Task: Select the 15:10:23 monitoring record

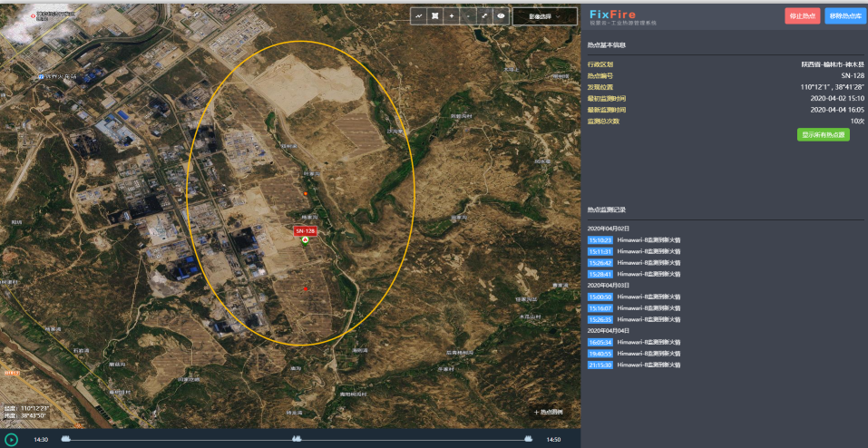Action: (x=600, y=240)
